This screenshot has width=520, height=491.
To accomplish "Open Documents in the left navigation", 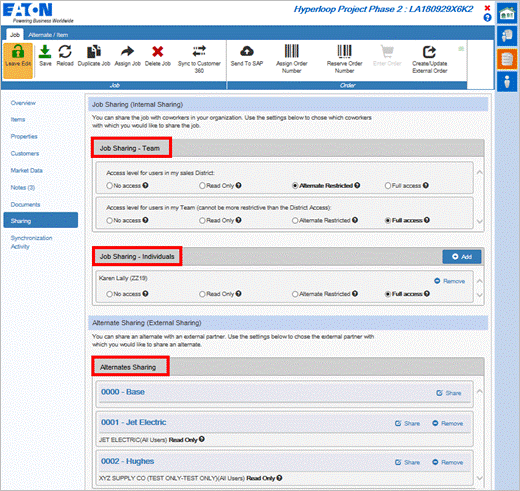I will (25, 204).
